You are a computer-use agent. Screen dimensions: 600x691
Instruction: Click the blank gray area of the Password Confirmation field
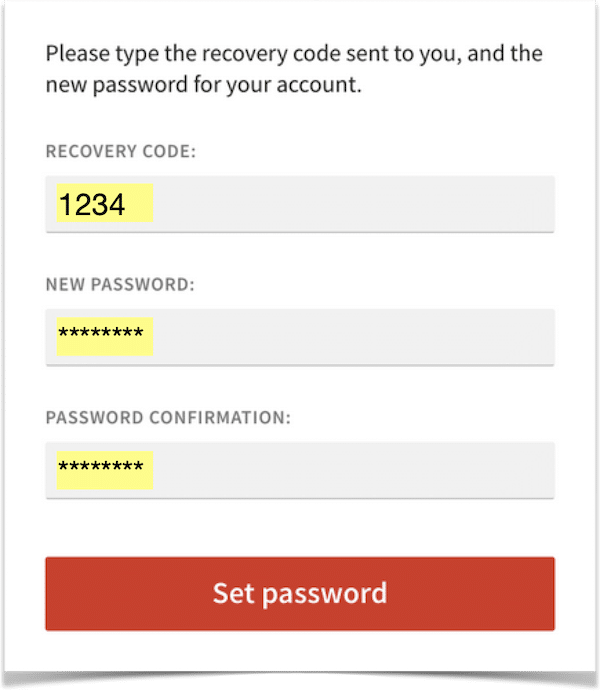380,469
